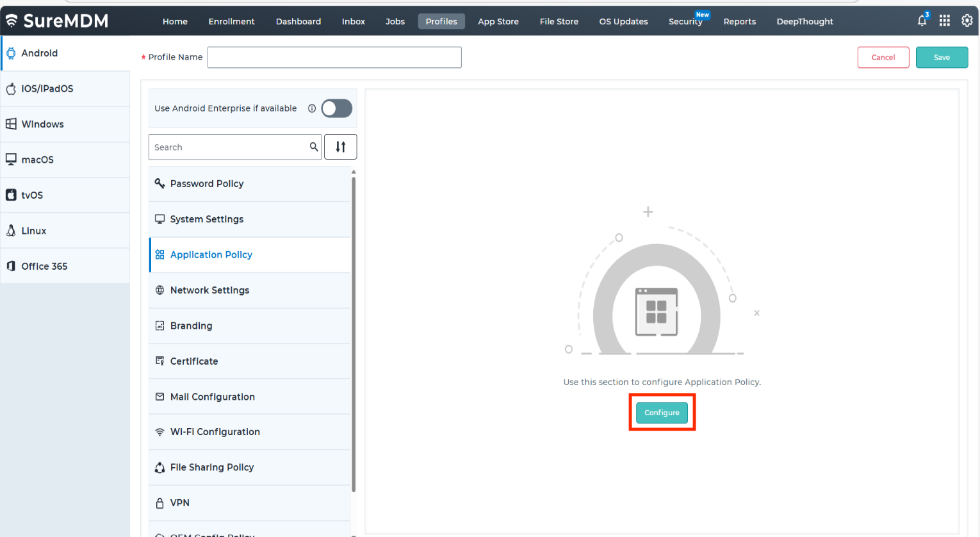Screen dimensions: 980x537
Task: Click the policy Search box
Action: [x=229, y=147]
